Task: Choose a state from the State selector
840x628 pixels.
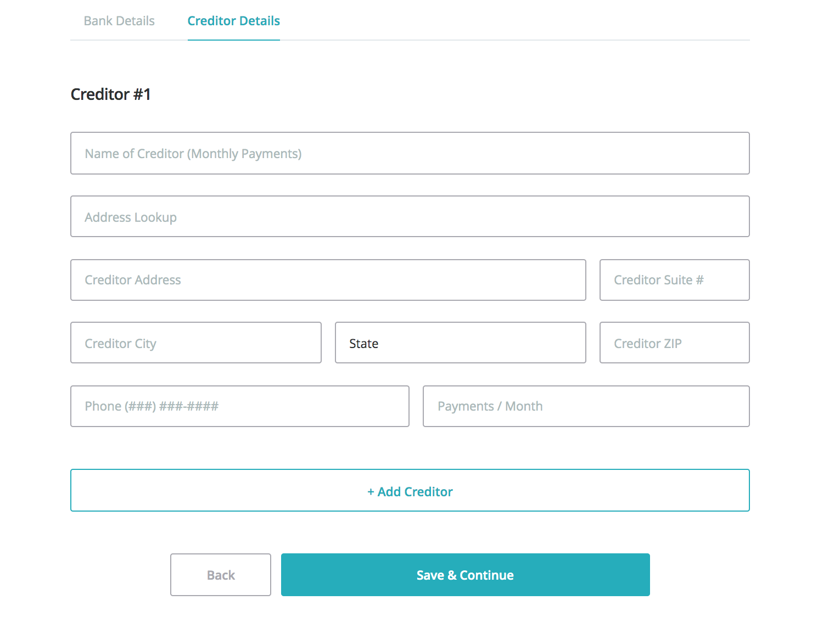Action: (x=460, y=343)
